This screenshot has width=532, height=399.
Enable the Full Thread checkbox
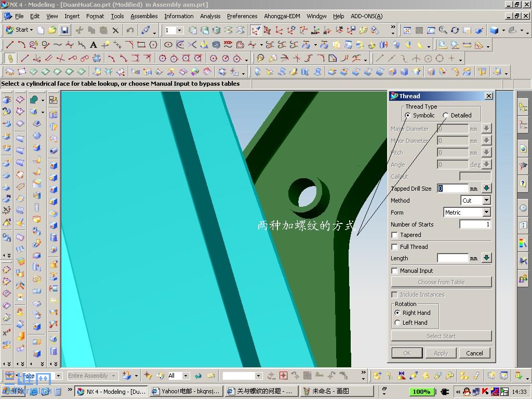(394, 247)
